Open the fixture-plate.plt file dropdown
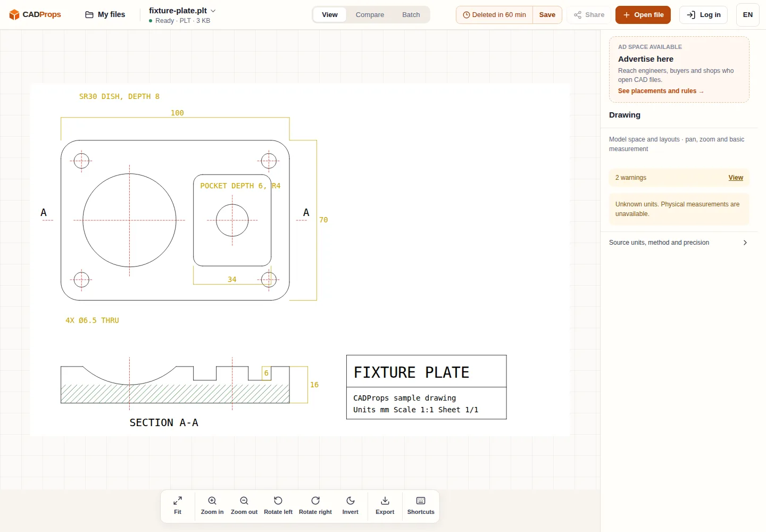 pos(182,11)
